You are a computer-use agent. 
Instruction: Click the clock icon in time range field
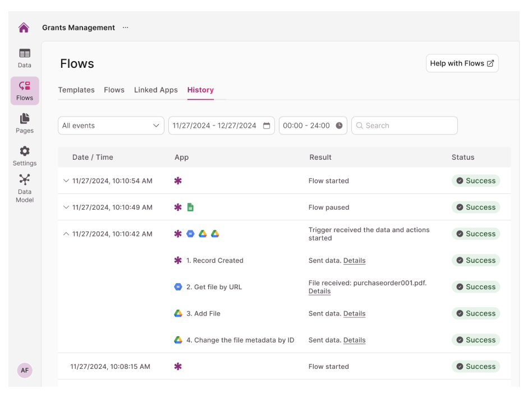tap(339, 126)
